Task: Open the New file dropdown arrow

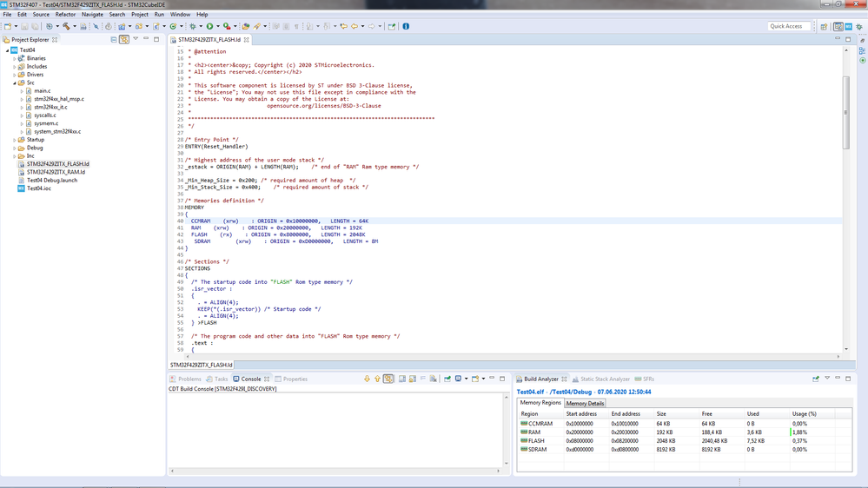Action: 16,26
